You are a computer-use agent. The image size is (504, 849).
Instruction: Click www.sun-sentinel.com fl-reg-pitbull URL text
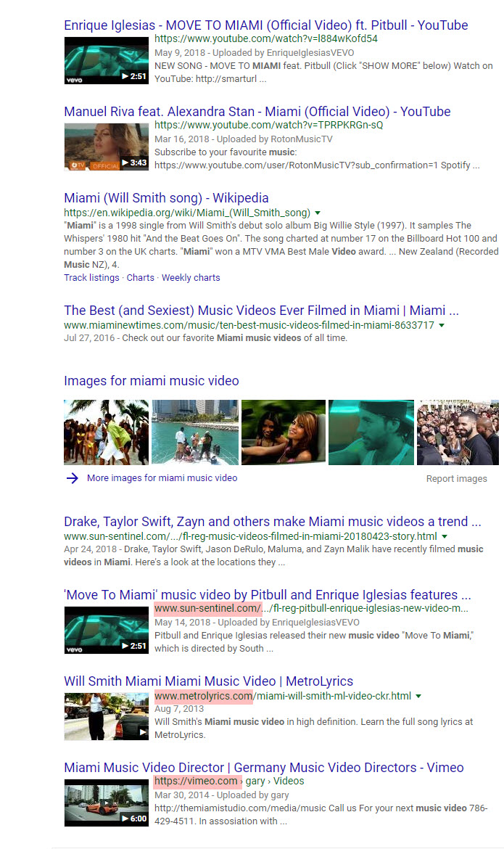tap(311, 608)
